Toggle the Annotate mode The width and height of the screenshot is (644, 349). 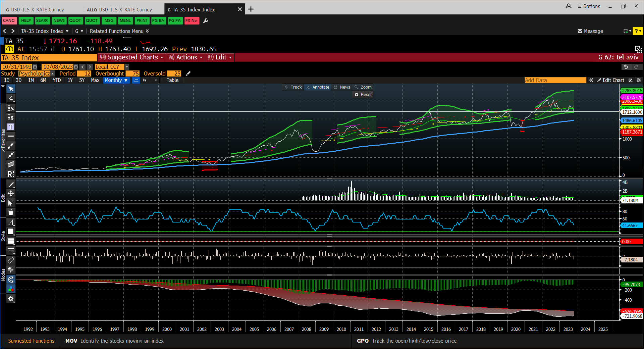pos(318,87)
